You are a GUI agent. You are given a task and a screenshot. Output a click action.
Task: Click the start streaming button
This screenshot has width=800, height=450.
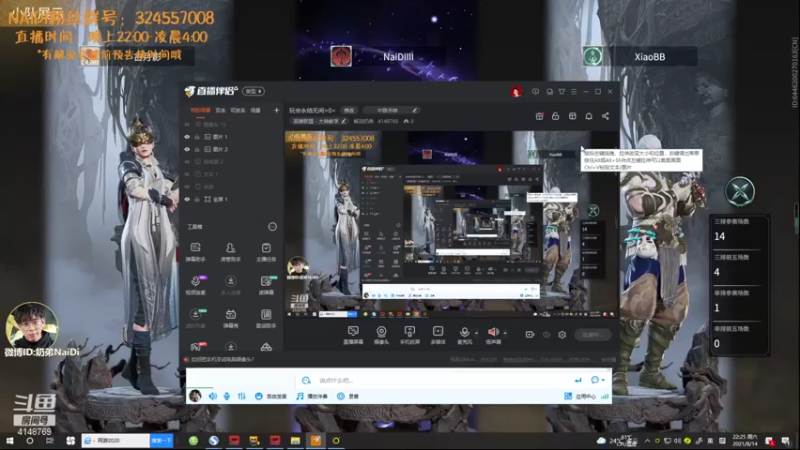point(592,335)
